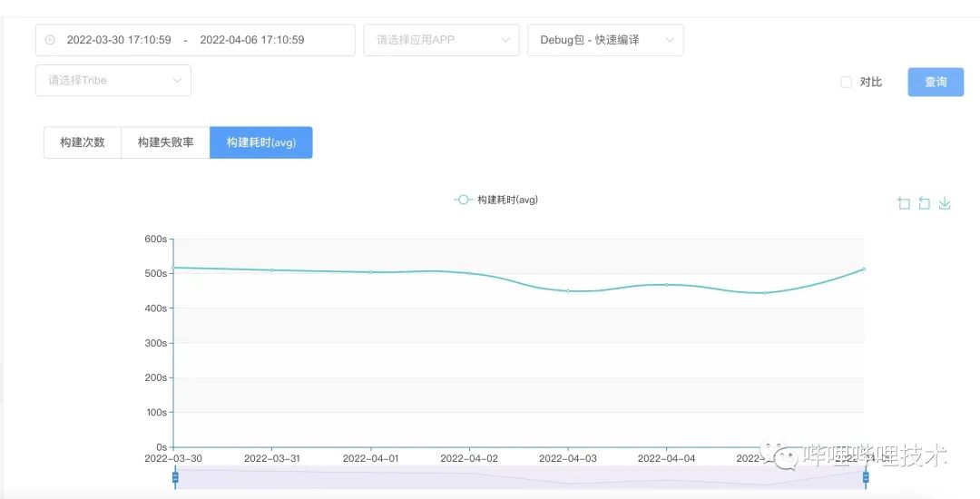Click the 2022-04-04 data point on line
The image size is (980, 499).
click(666, 285)
